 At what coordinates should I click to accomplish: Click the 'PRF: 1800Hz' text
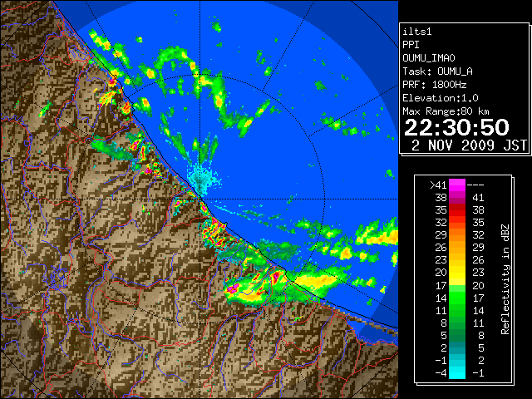(435, 85)
